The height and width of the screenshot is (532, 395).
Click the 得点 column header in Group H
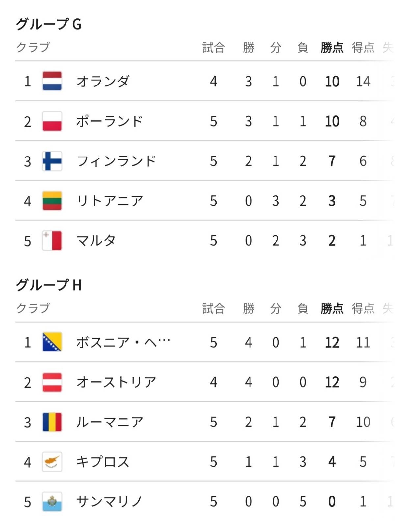point(363,308)
